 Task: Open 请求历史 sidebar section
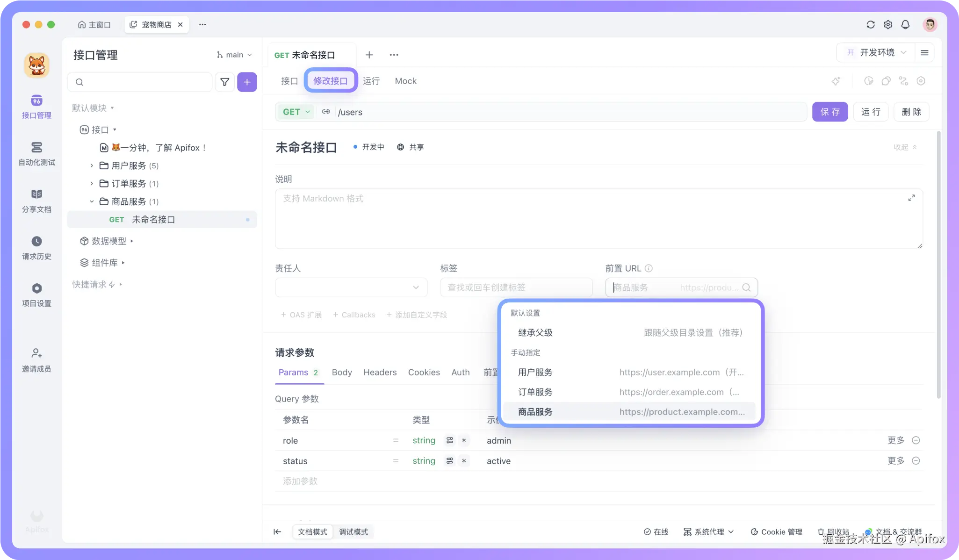coord(36,247)
